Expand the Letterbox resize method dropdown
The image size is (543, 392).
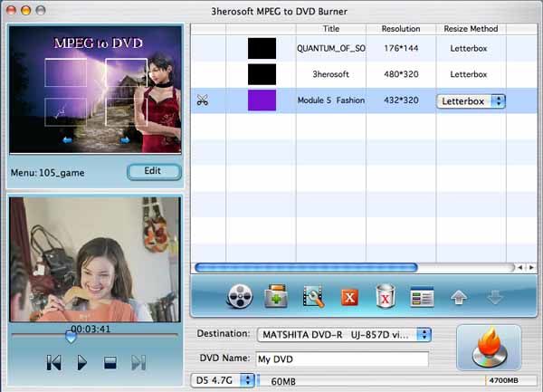tap(471, 101)
